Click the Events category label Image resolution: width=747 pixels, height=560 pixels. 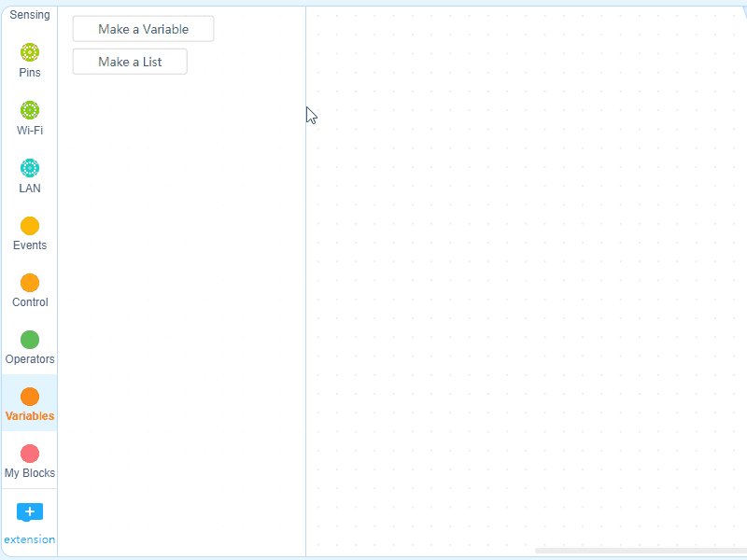pos(29,245)
